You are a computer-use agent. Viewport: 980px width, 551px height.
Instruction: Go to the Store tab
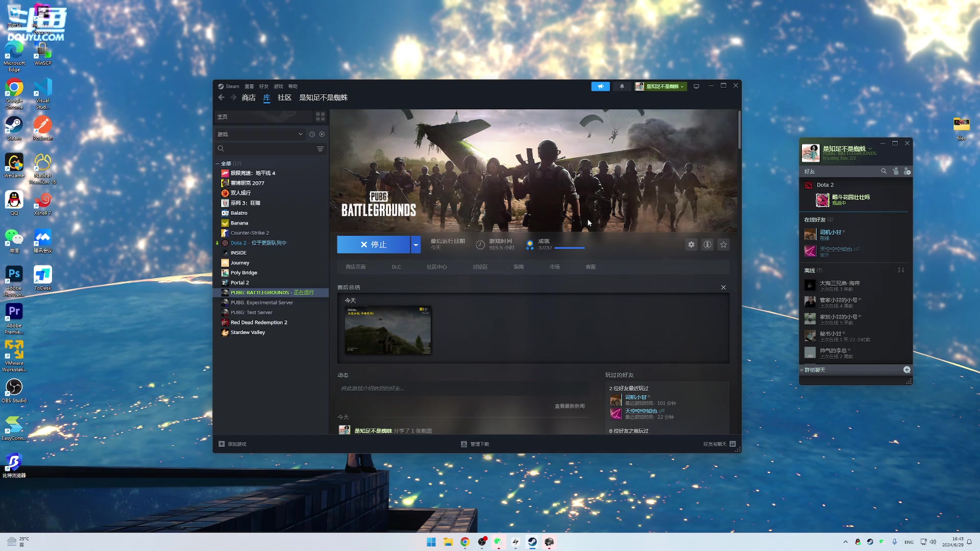249,97
